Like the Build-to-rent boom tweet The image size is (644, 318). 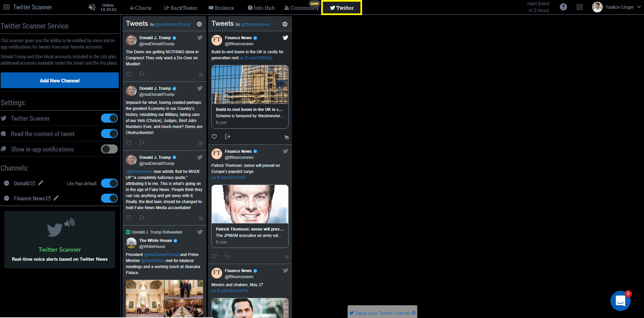click(x=214, y=137)
